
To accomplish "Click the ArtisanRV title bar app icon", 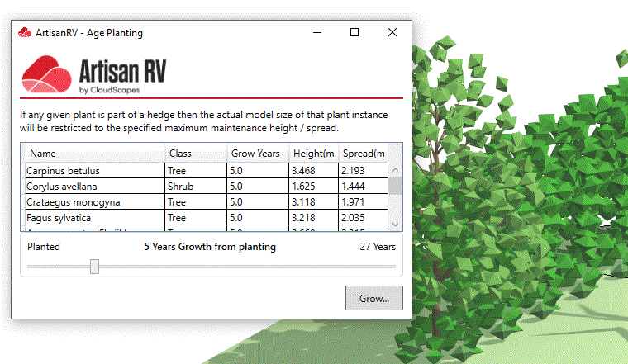I will (x=26, y=33).
